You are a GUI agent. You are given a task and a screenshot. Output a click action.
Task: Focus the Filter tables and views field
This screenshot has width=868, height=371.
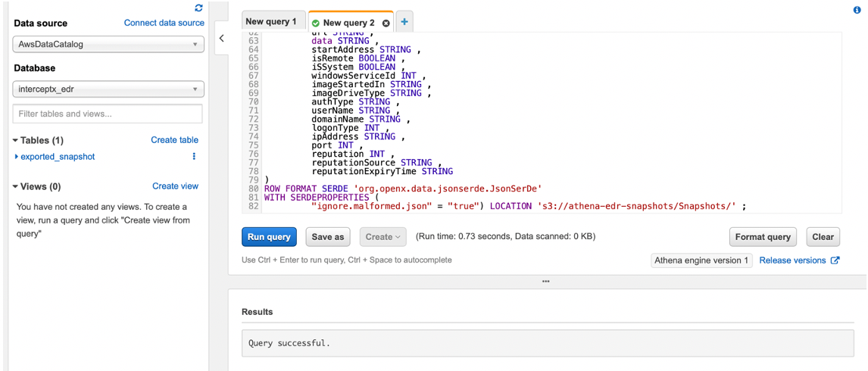click(x=108, y=114)
